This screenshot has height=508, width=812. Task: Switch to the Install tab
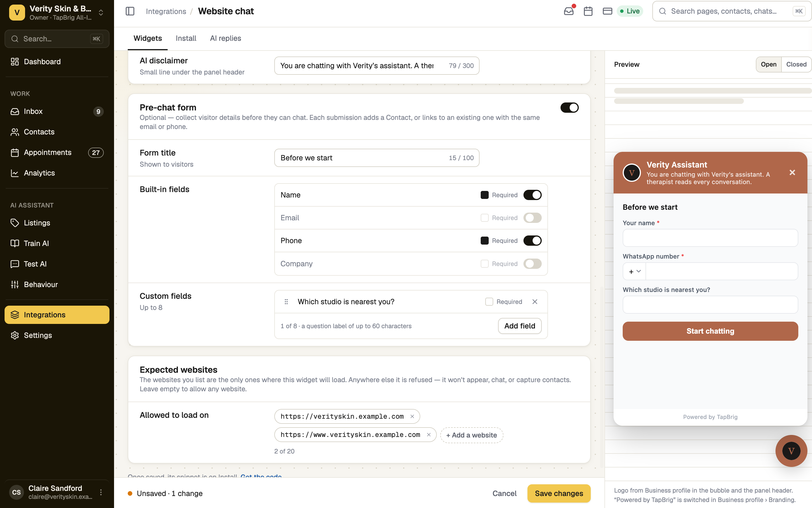[186, 38]
